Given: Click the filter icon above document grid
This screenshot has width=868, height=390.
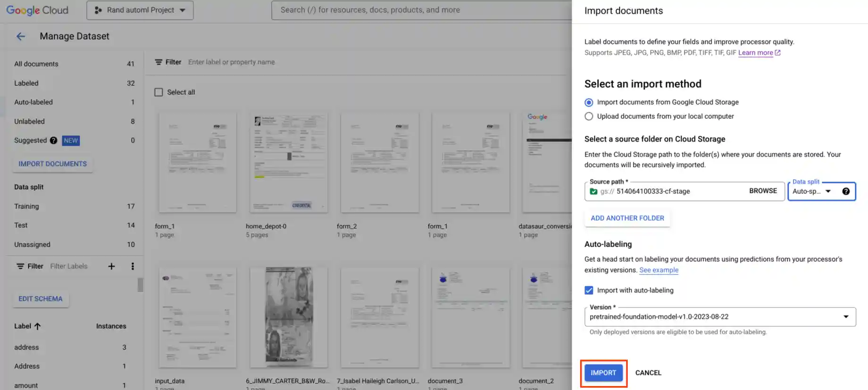Looking at the screenshot, I should click(x=159, y=62).
